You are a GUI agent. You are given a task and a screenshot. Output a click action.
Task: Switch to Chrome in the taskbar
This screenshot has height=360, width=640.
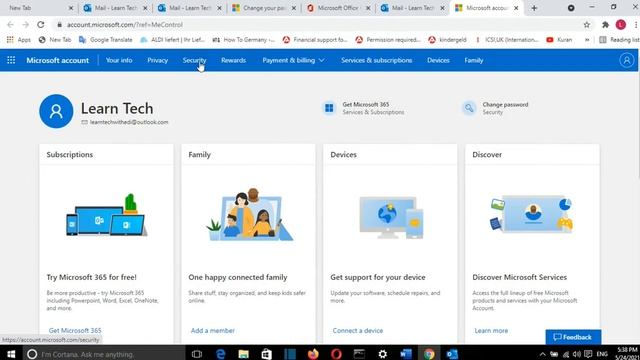click(429, 354)
